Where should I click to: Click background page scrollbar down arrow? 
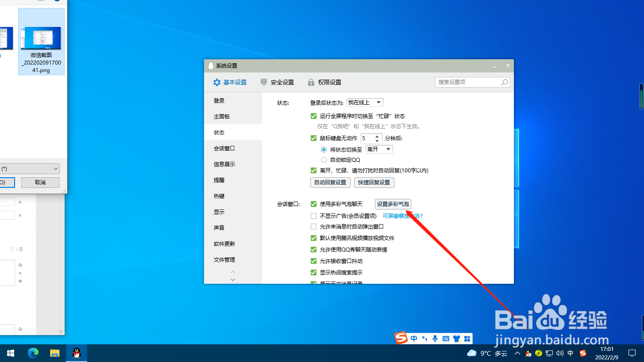point(61,331)
